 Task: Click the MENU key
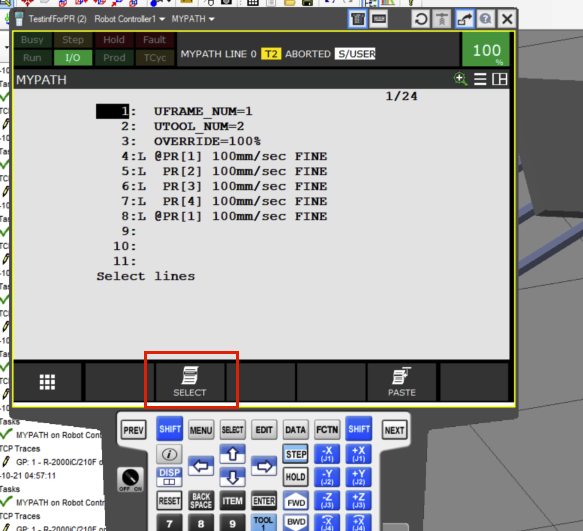201,430
